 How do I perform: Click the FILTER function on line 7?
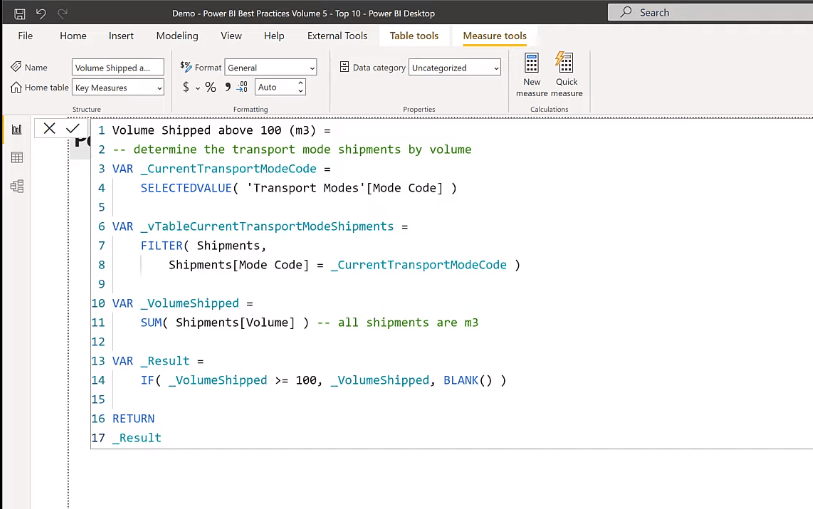point(162,246)
